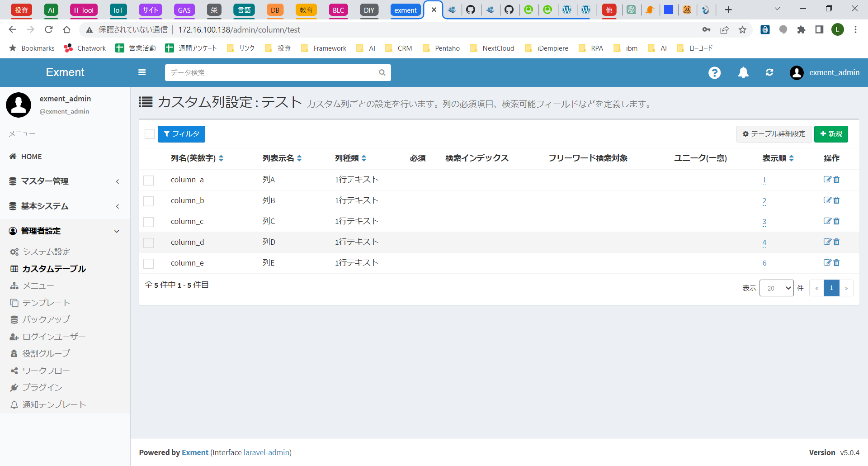Open テーブル詳細設定 settings

(x=774, y=134)
